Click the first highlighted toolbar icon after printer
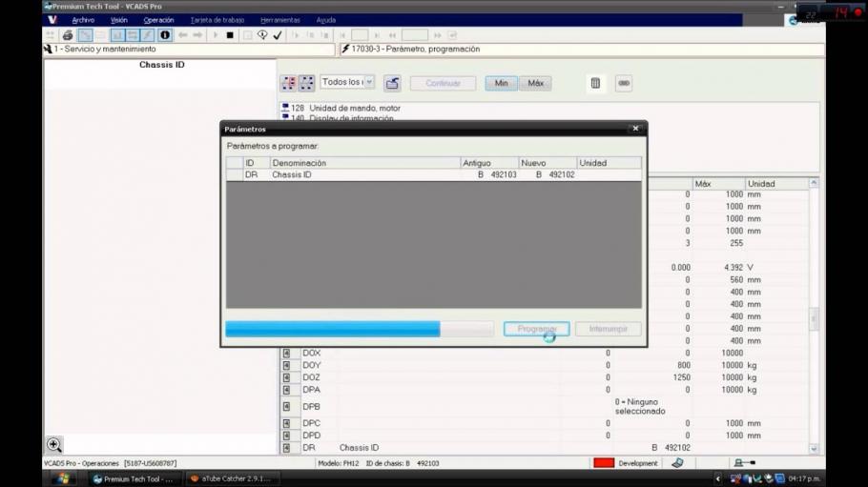 click(85, 35)
